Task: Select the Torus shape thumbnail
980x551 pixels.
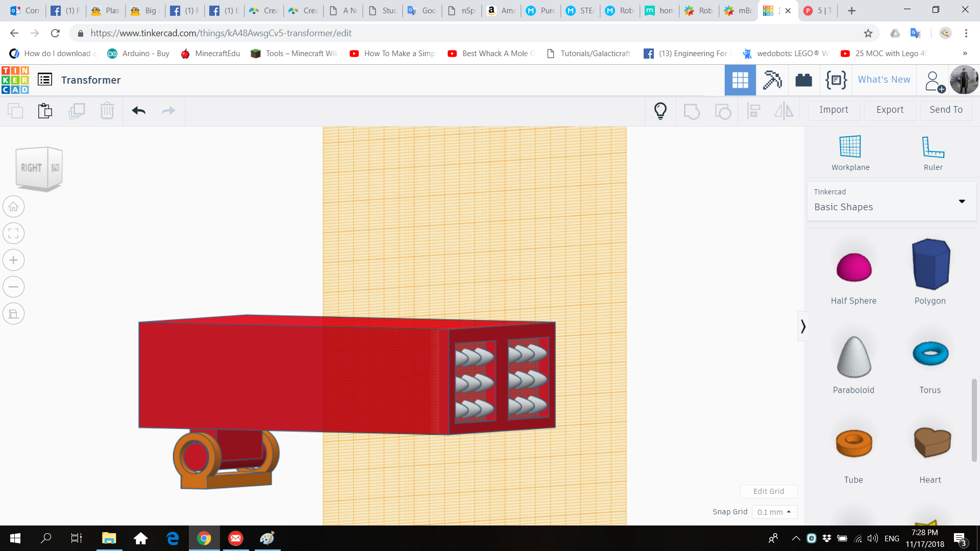Action: pos(930,354)
